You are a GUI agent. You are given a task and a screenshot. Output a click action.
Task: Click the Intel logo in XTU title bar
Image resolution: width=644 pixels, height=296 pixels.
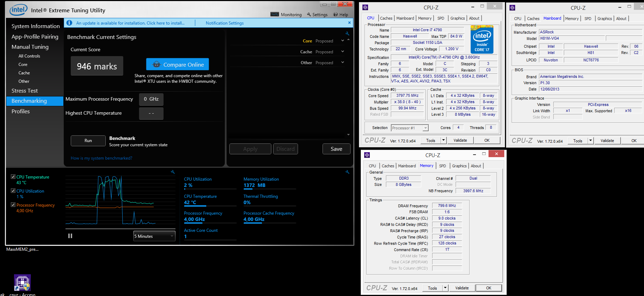pos(19,9)
